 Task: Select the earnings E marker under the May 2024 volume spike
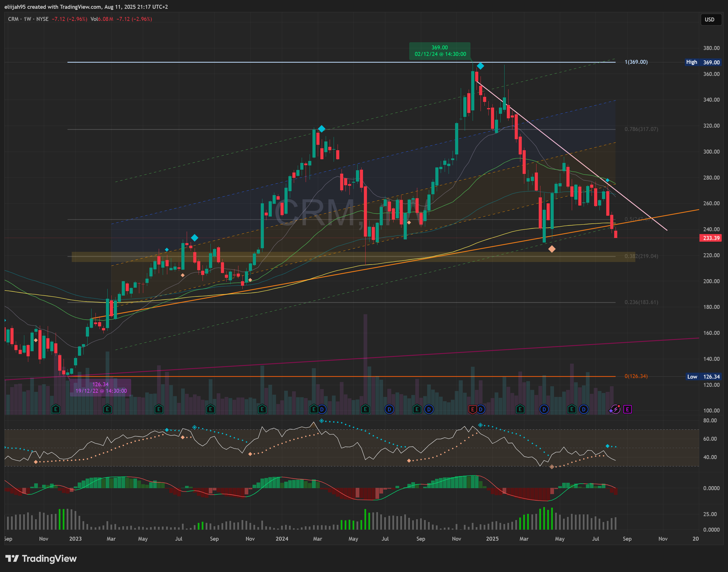[x=365, y=409]
